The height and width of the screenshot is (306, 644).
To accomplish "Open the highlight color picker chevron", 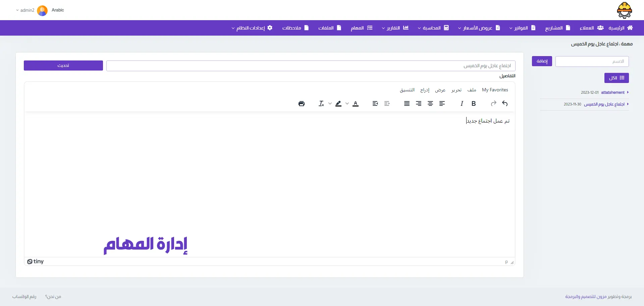I will pos(330,103).
